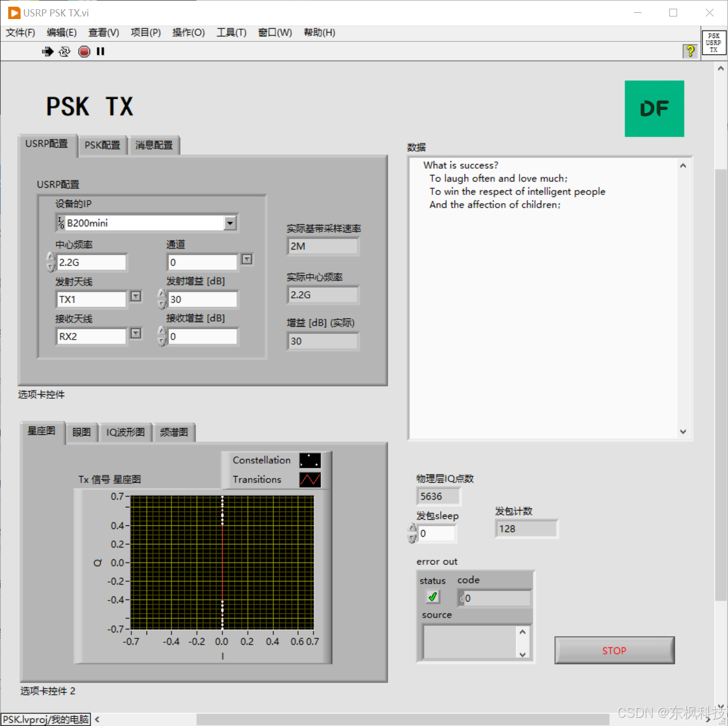Click the source box scroll down arrow

(x=522, y=654)
